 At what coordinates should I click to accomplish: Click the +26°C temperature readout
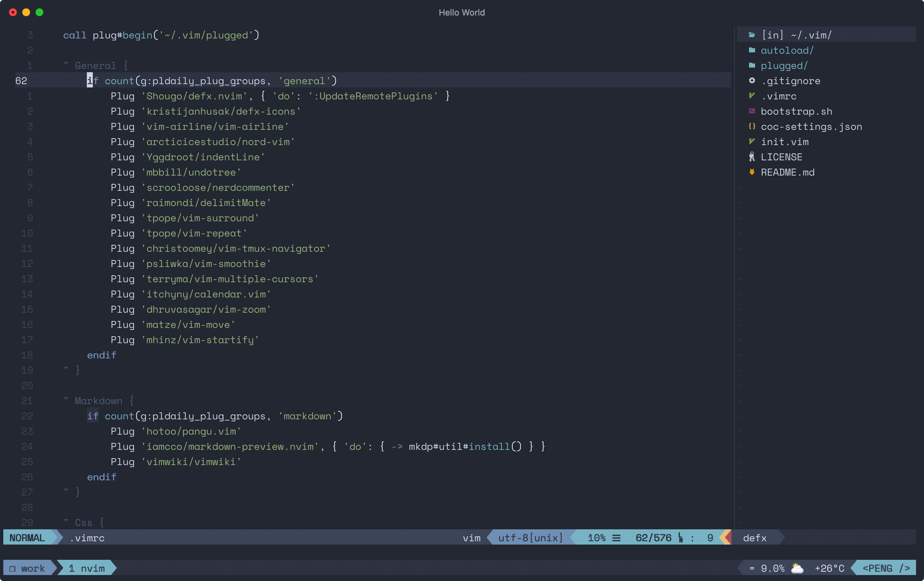tap(829, 568)
